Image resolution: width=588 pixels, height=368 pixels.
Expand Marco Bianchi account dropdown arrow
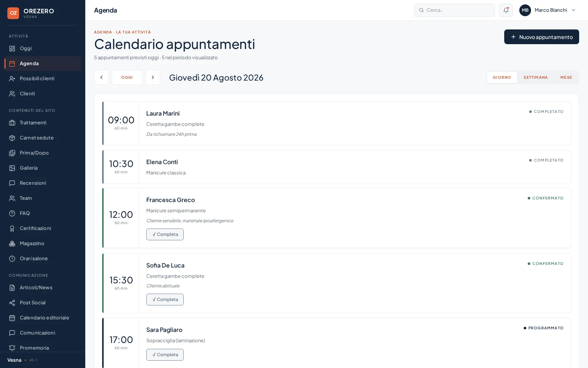(x=573, y=10)
